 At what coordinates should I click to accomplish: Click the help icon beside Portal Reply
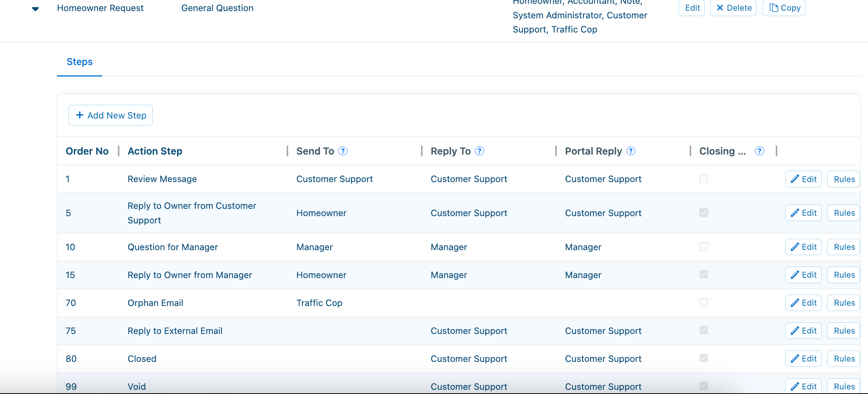coord(631,151)
